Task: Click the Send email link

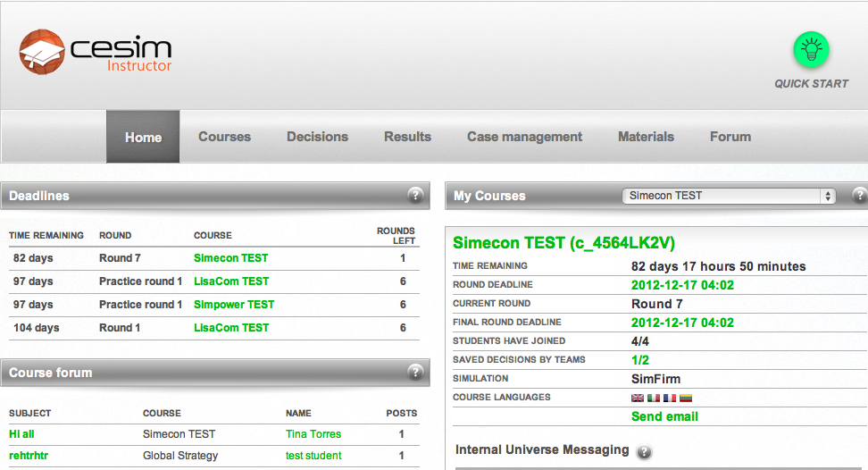Action: pos(664,416)
